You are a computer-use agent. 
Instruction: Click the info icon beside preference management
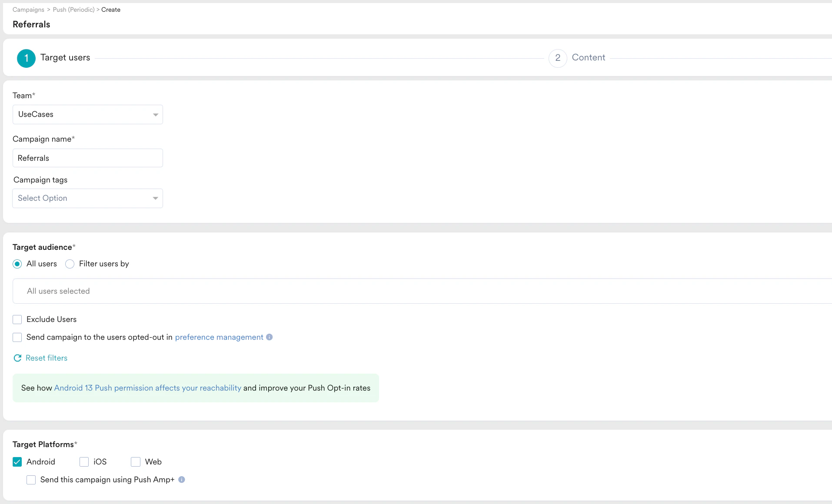tap(270, 337)
